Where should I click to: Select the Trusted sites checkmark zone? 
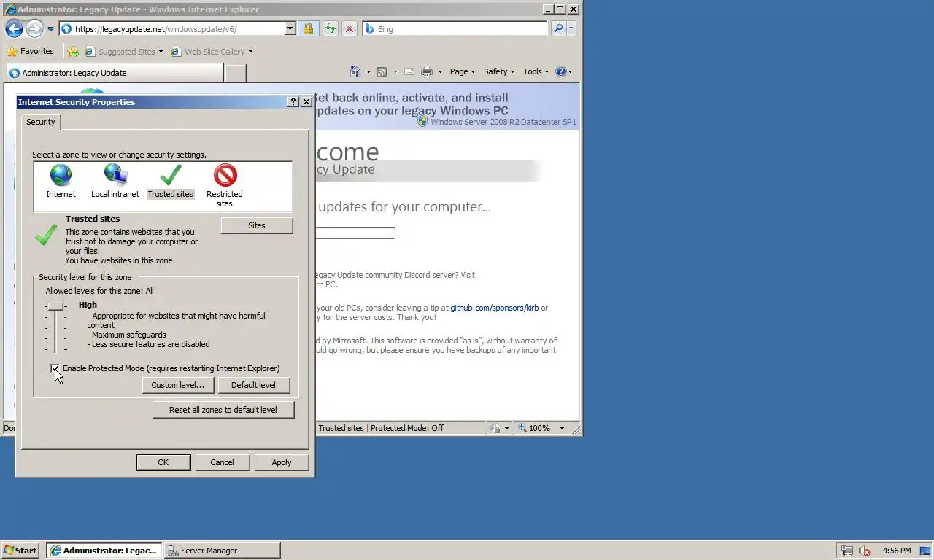pos(171,181)
